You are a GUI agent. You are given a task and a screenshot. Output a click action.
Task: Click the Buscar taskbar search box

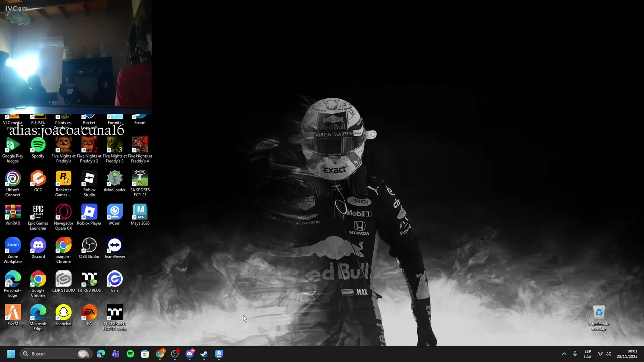click(56, 354)
